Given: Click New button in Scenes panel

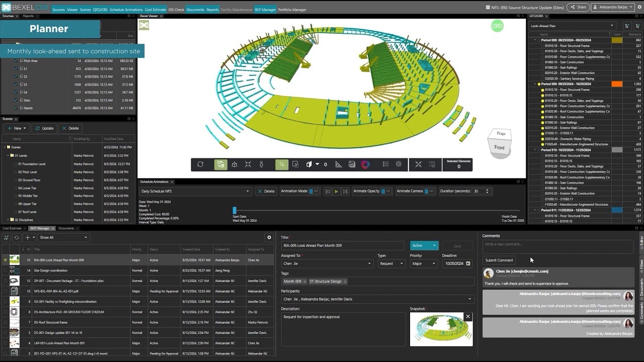Looking at the screenshot, I should pos(17,128).
